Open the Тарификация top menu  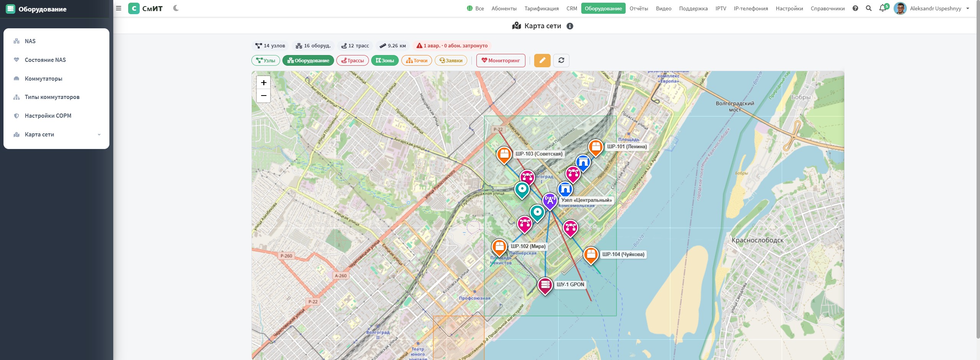(x=541, y=8)
